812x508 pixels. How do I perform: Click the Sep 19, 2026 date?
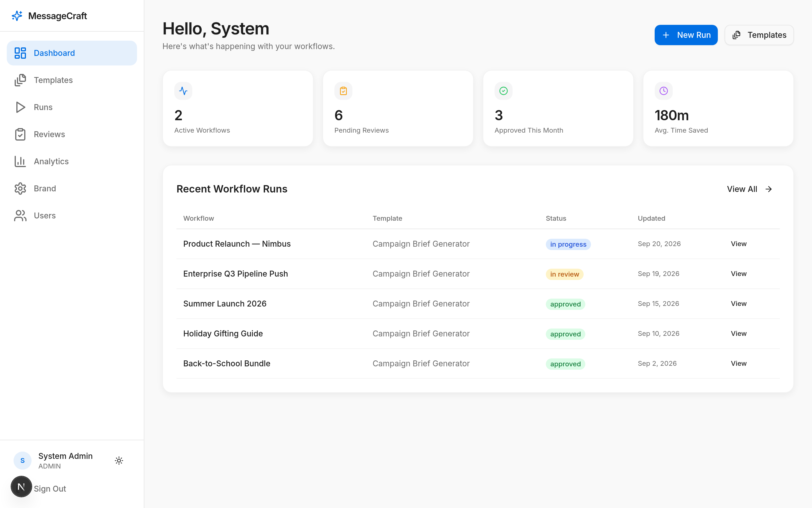pyautogui.click(x=658, y=274)
